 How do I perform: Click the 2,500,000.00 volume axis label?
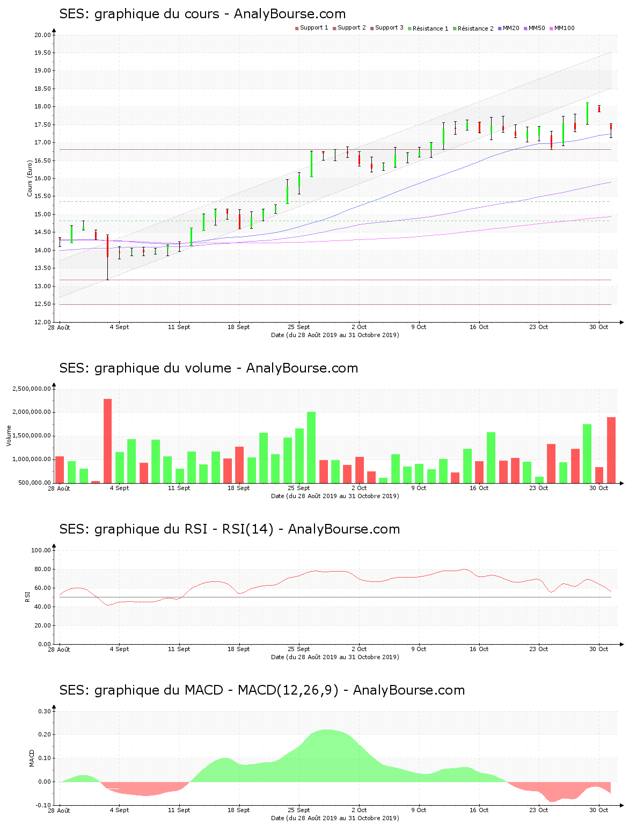point(32,389)
